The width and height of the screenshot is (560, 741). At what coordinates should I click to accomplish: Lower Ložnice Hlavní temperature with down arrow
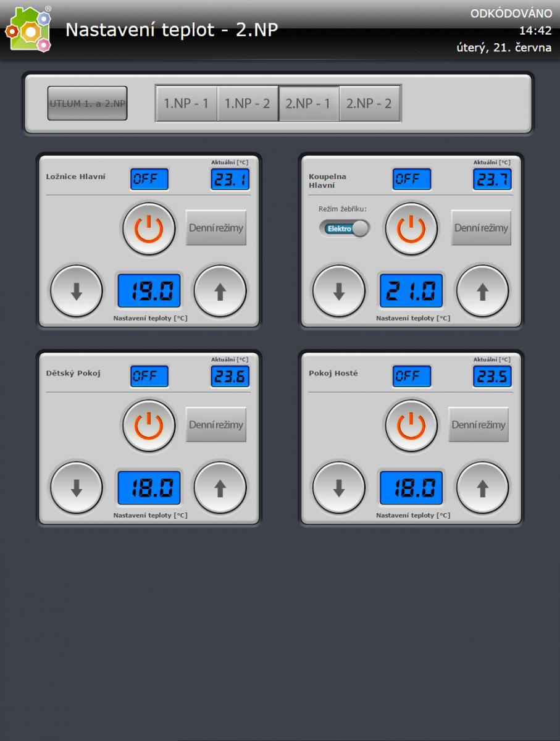pyautogui.click(x=77, y=291)
